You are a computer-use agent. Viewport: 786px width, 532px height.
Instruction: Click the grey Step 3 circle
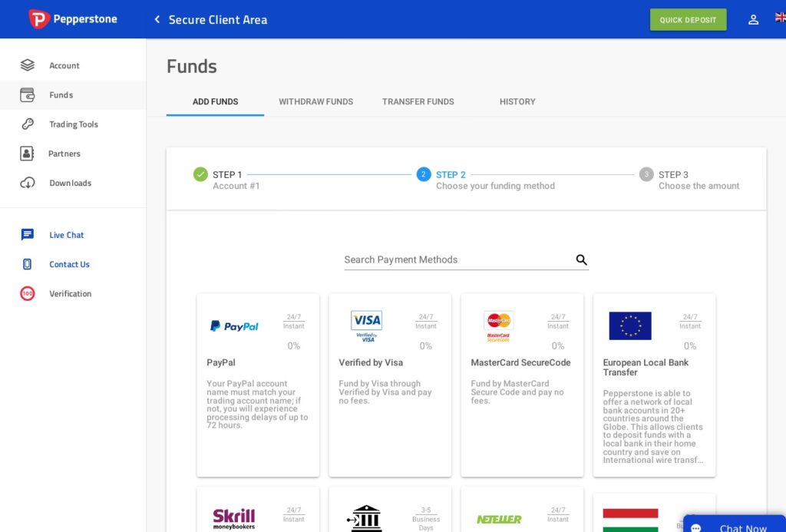pos(646,174)
